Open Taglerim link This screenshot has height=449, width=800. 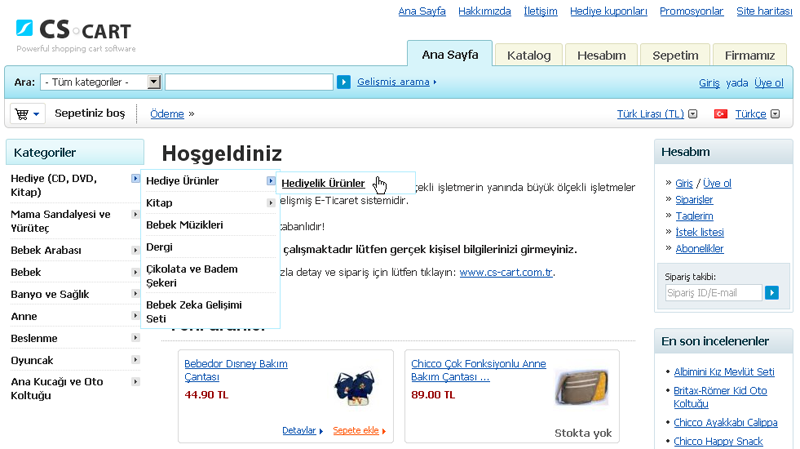point(694,216)
